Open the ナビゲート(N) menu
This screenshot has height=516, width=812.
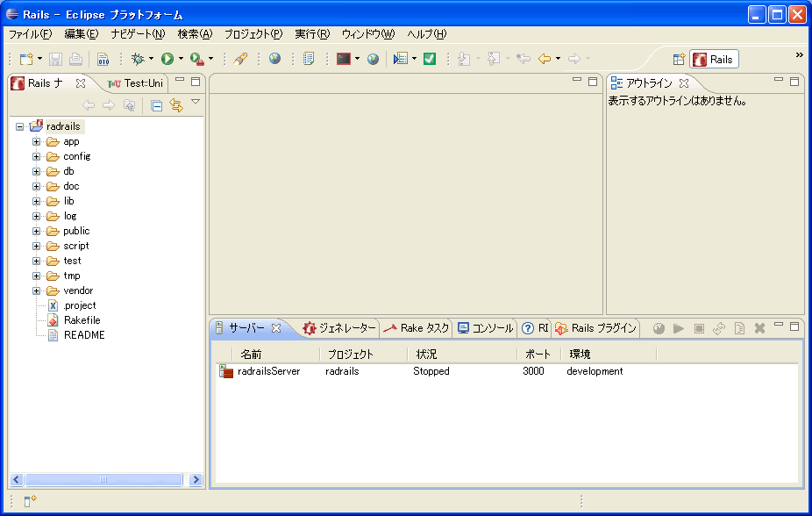click(138, 34)
